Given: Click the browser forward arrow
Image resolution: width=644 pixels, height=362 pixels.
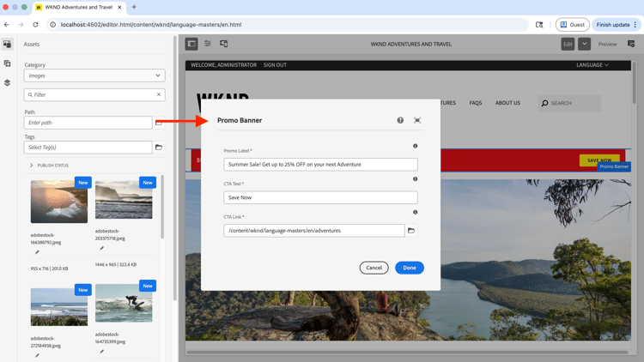Looking at the screenshot, I should [x=21, y=25].
